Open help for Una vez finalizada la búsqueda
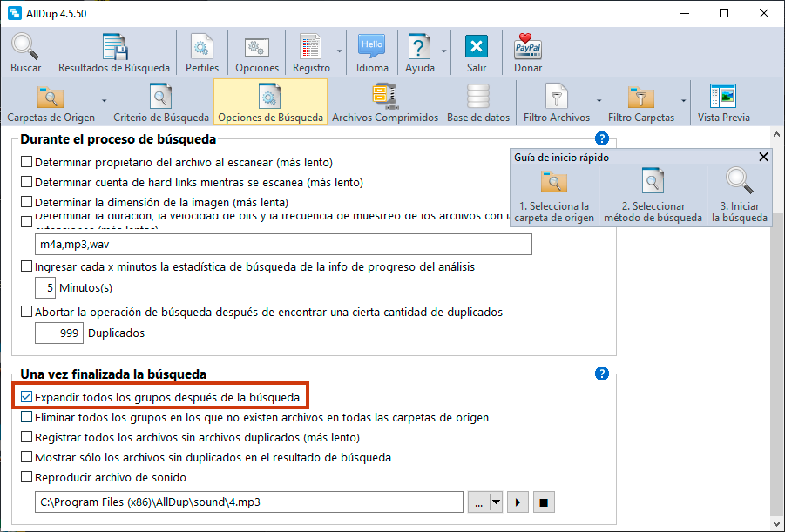 [x=602, y=374]
